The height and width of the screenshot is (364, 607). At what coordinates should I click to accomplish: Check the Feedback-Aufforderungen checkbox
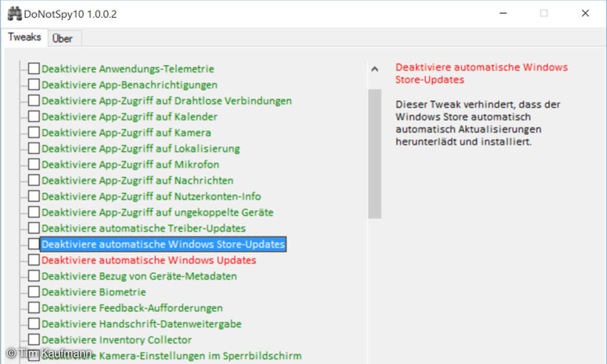33,308
